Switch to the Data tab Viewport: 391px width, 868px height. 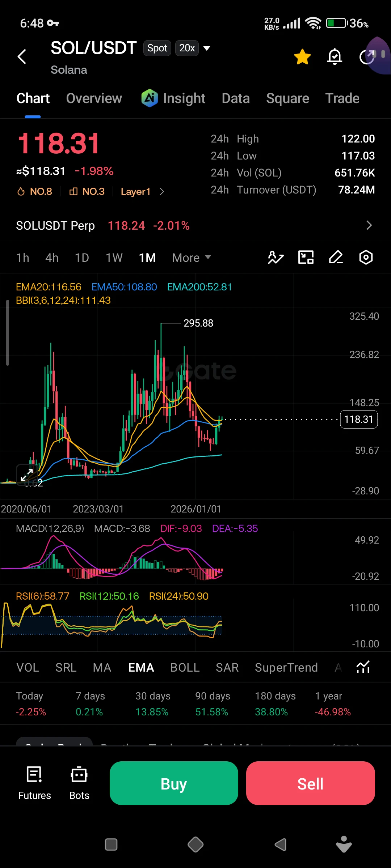[x=236, y=98]
